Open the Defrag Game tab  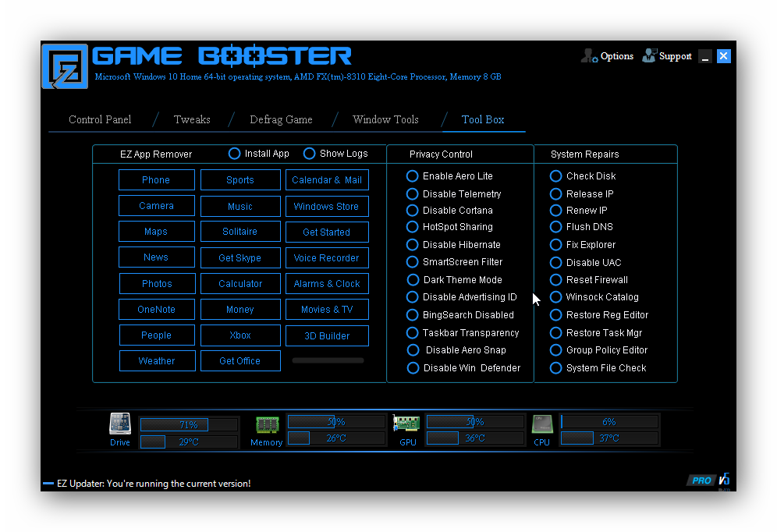tap(281, 119)
